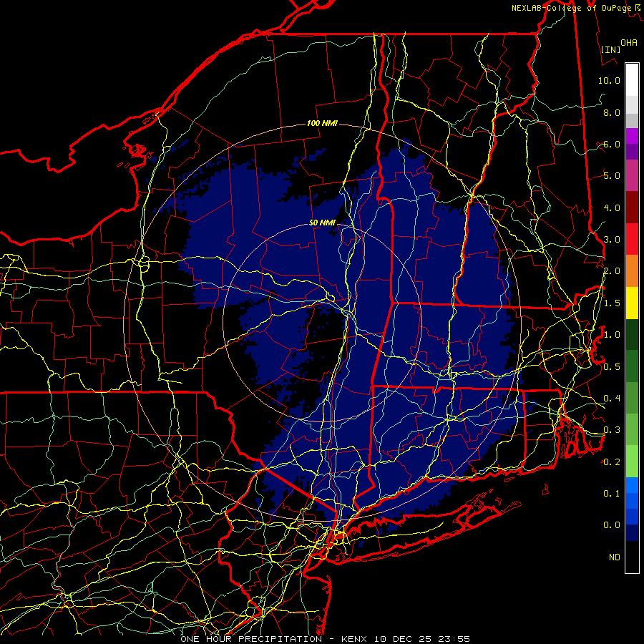
Task: Click the 1.5 legend value
Action: coord(612,303)
